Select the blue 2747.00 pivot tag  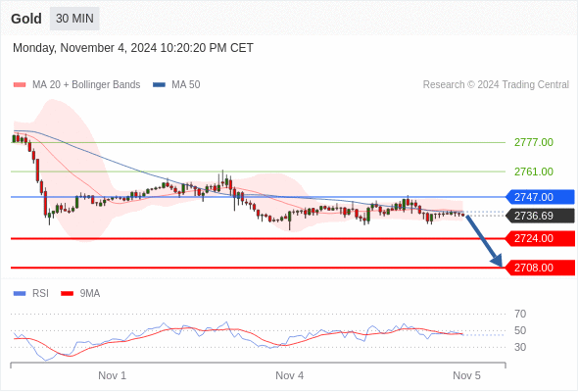[540, 197]
